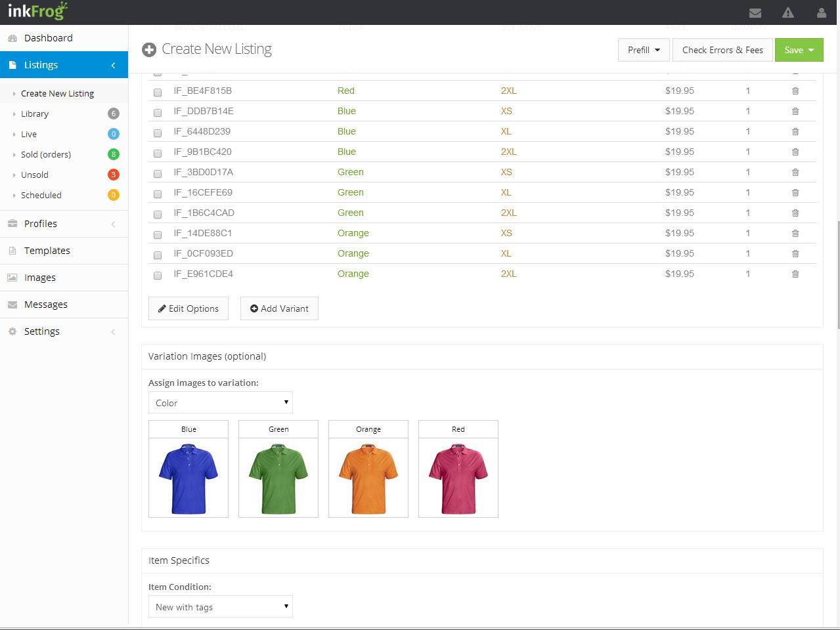This screenshot has height=630, width=840.
Task: Click the Add Variant button
Action: pos(278,308)
